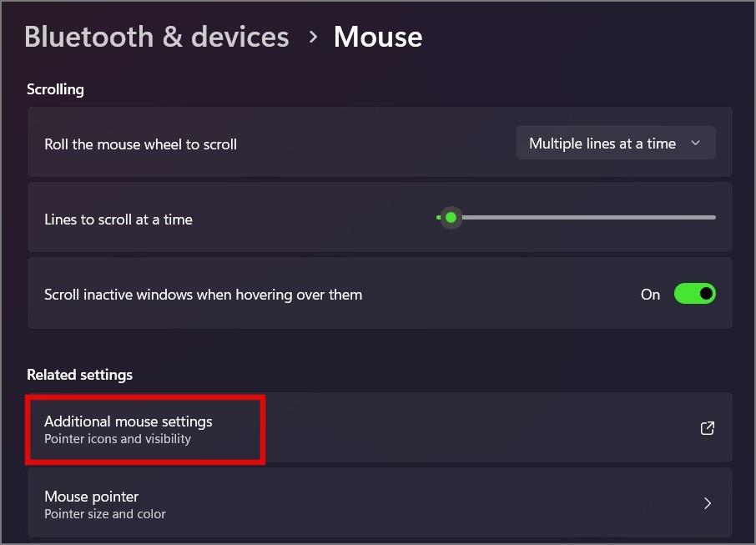Click the Lines to scroll slider thumb
756x545 pixels.
click(x=451, y=218)
